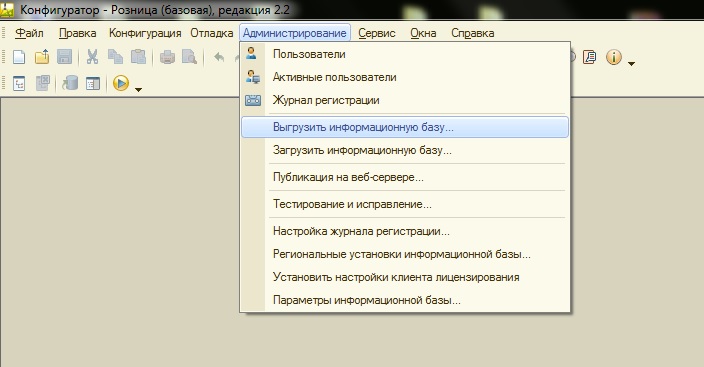Click the Copy icon in the toolbar

coord(115,57)
